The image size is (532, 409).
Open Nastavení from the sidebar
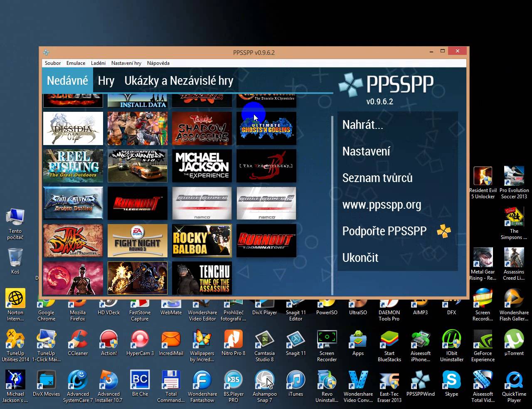click(366, 151)
